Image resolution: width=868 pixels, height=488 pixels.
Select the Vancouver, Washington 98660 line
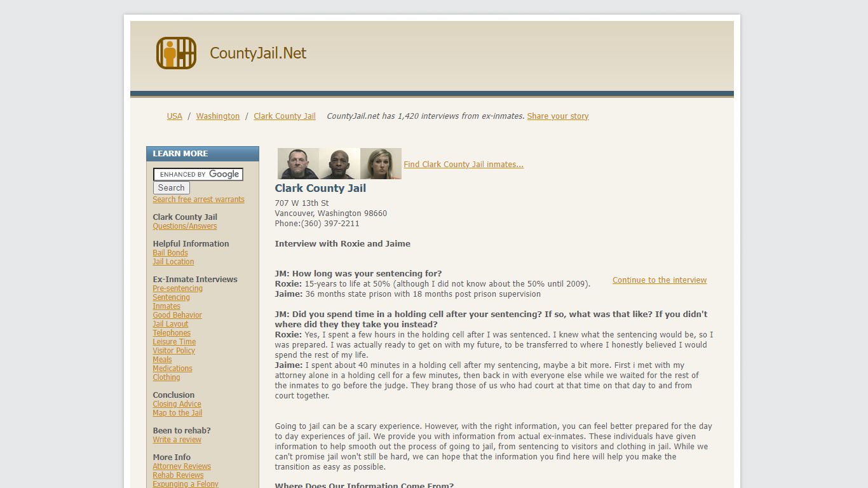tap(331, 213)
